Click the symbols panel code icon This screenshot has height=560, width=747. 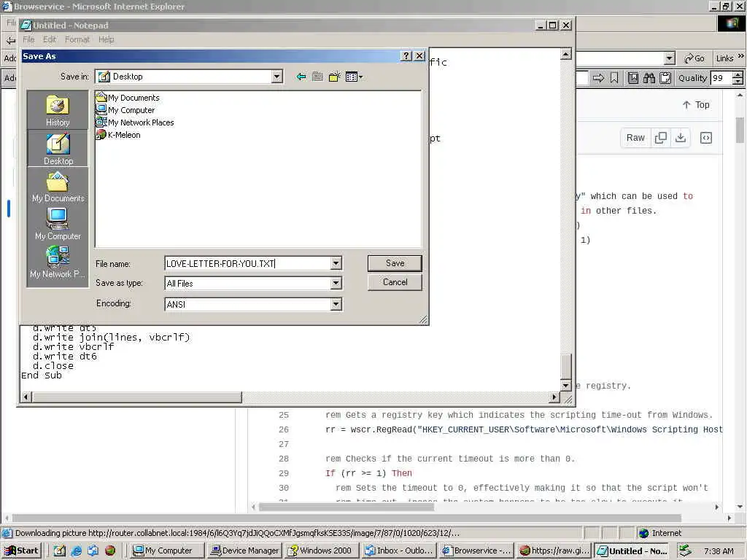(x=706, y=138)
